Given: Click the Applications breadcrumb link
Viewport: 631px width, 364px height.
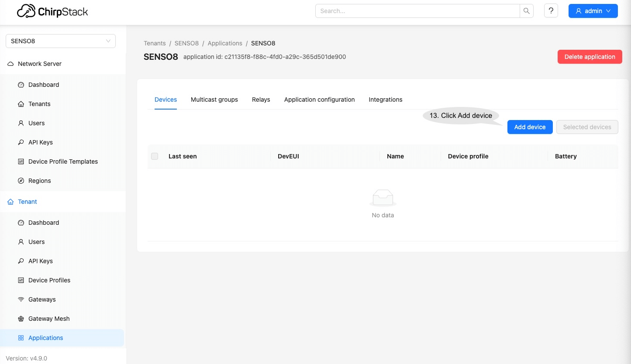Looking at the screenshot, I should 225,43.
